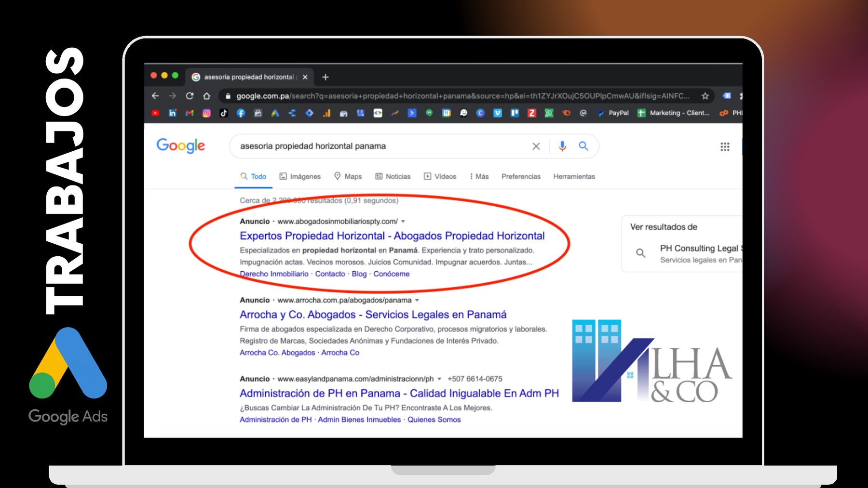
Task: Switch to the Maps tab
Action: coord(348,176)
